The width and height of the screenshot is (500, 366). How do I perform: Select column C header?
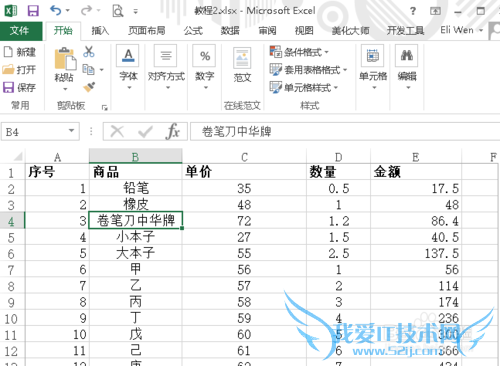[244, 157]
